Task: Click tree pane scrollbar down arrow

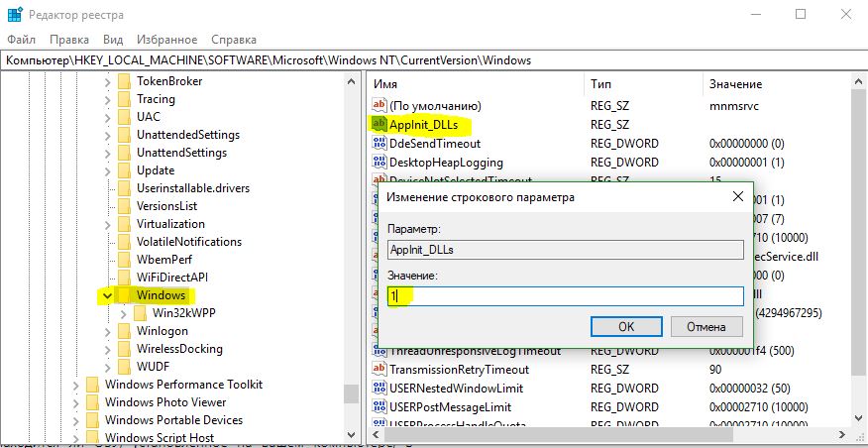Action: click(351, 435)
